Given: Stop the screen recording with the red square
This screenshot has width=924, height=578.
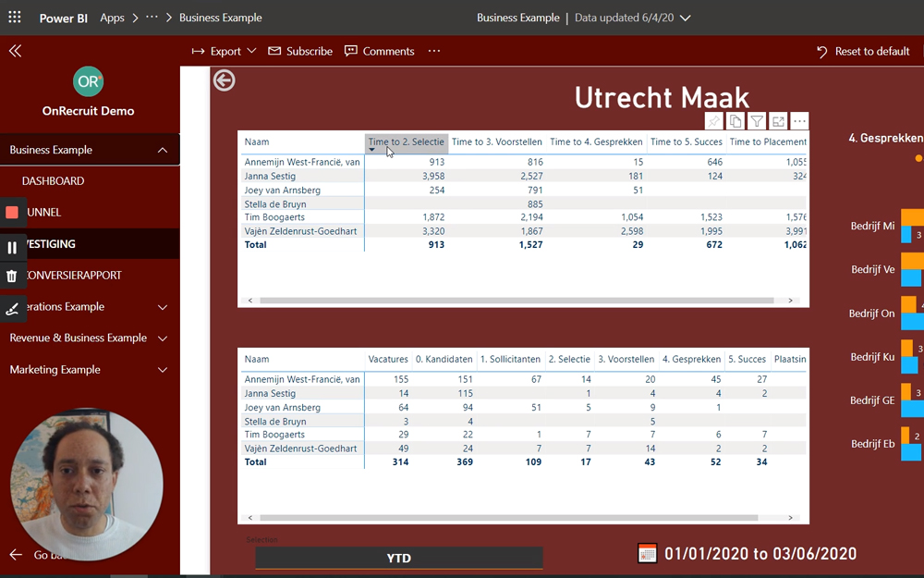Looking at the screenshot, I should click(x=12, y=212).
